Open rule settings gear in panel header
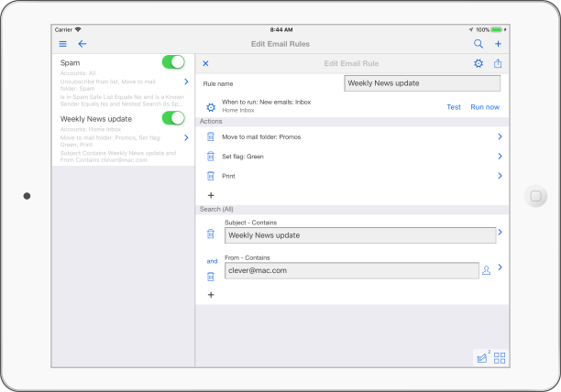The height and width of the screenshot is (392, 561). click(478, 63)
